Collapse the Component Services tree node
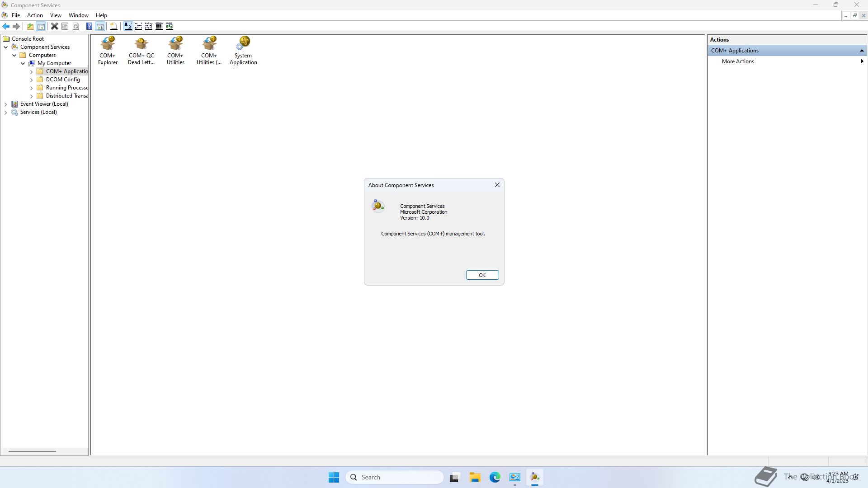Image resolution: width=868 pixels, height=488 pixels. tap(6, 47)
